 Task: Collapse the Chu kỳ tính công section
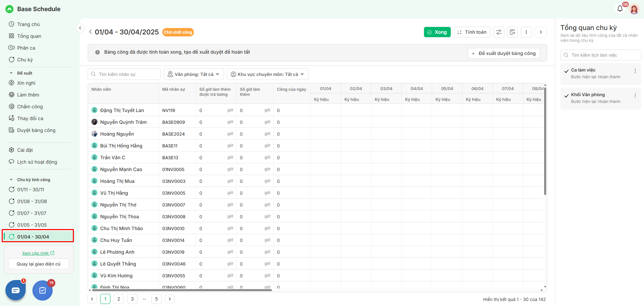click(x=11, y=180)
